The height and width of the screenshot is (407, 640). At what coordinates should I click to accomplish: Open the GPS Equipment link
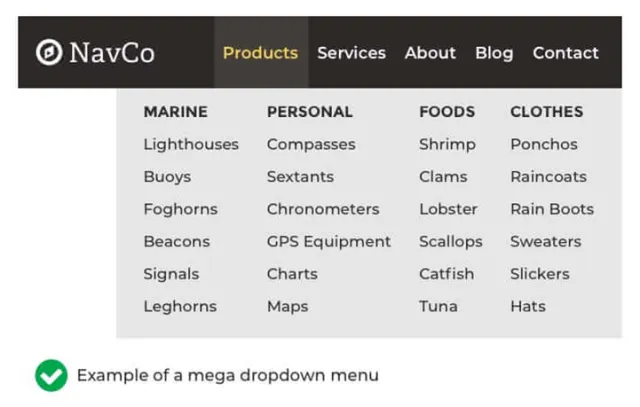[329, 241]
